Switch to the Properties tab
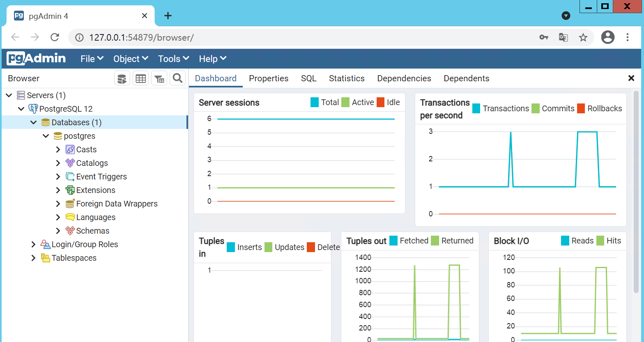Image resolution: width=644 pixels, height=342 pixels. tap(269, 78)
